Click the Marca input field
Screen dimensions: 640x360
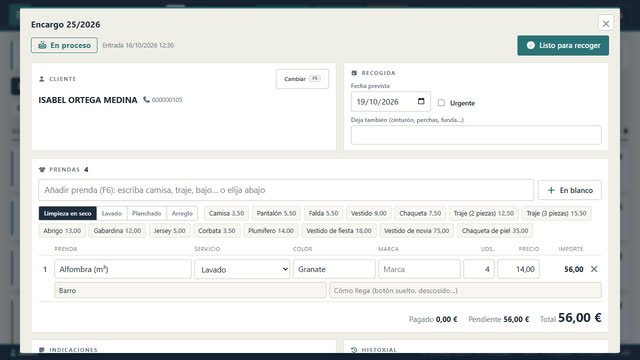tap(419, 269)
